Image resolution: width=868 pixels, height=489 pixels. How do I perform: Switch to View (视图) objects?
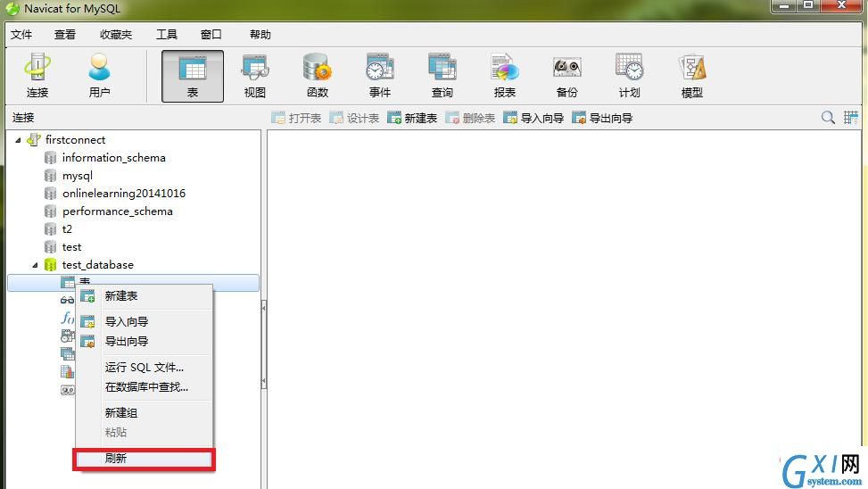coord(254,77)
